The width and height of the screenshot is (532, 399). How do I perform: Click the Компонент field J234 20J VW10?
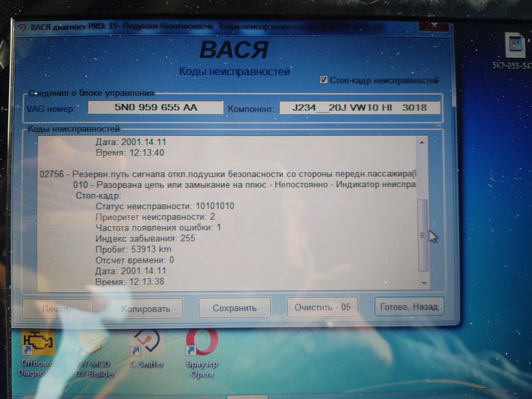click(x=360, y=108)
